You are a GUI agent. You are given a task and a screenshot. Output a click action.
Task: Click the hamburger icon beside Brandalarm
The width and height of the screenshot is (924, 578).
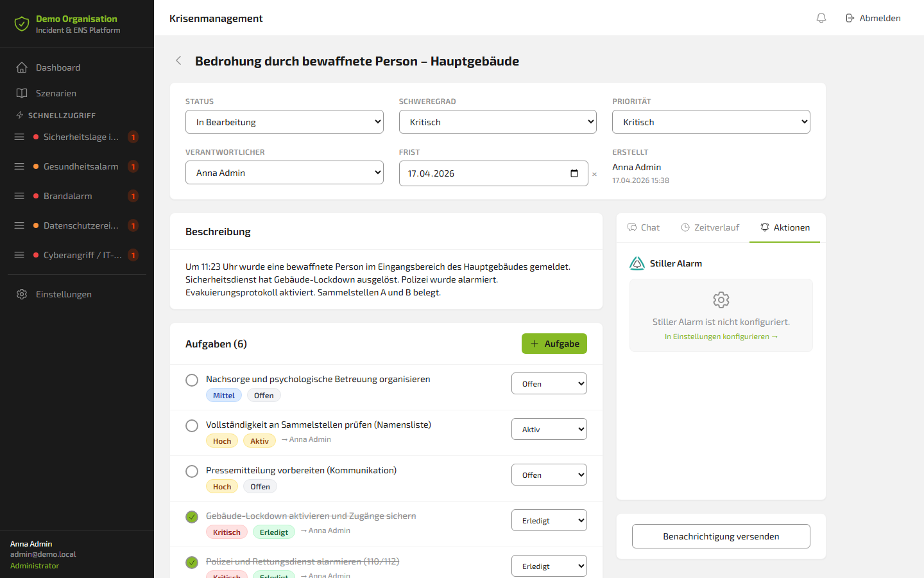pos(19,196)
